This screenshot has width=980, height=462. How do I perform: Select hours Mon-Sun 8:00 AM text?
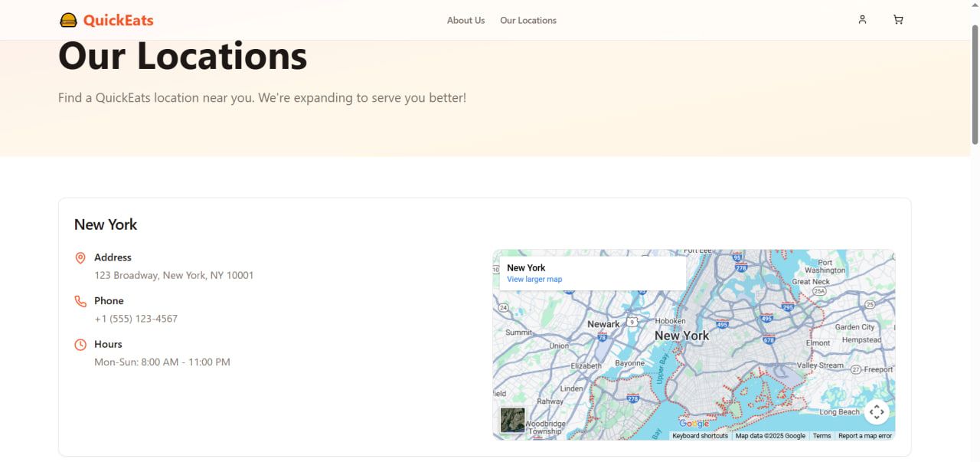[162, 362]
